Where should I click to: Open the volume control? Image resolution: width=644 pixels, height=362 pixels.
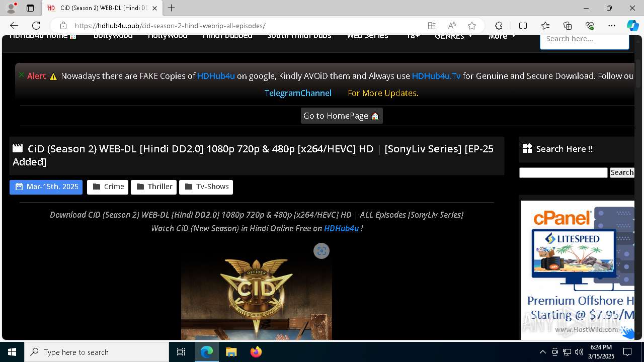[x=579, y=352]
